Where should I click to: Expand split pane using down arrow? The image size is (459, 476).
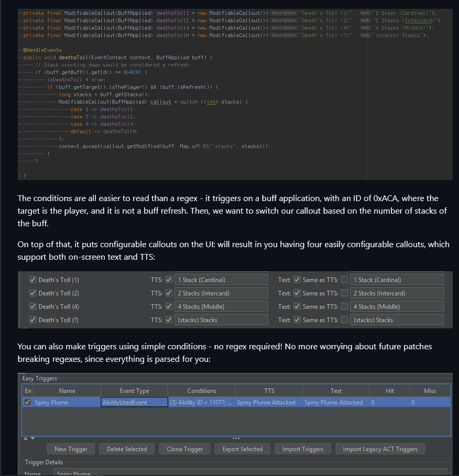(x=32, y=438)
